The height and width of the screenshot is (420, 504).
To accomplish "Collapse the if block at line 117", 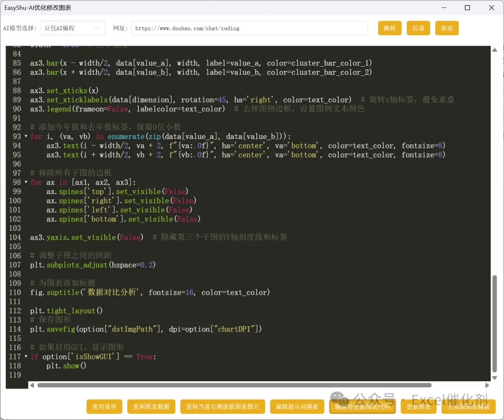I will pos(26,357).
